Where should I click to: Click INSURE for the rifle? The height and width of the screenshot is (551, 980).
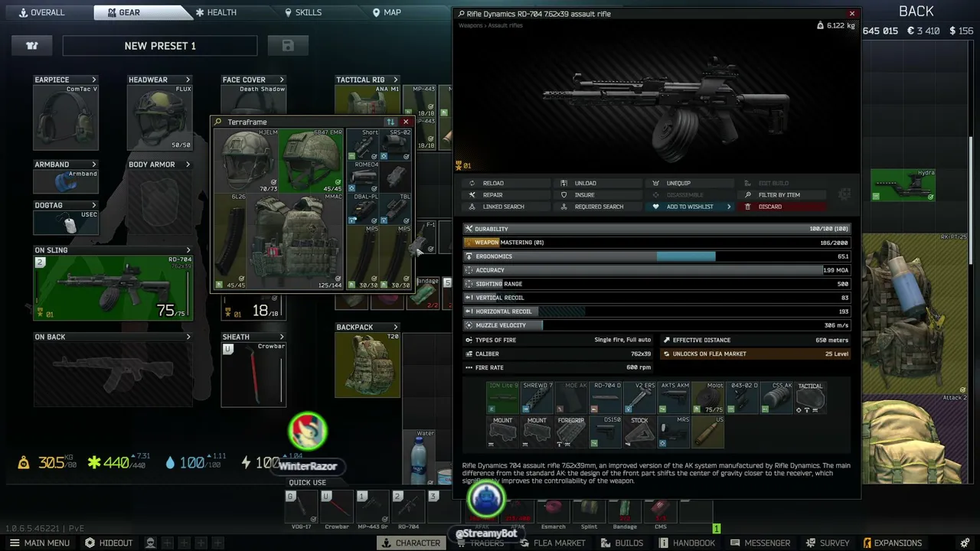pos(598,195)
